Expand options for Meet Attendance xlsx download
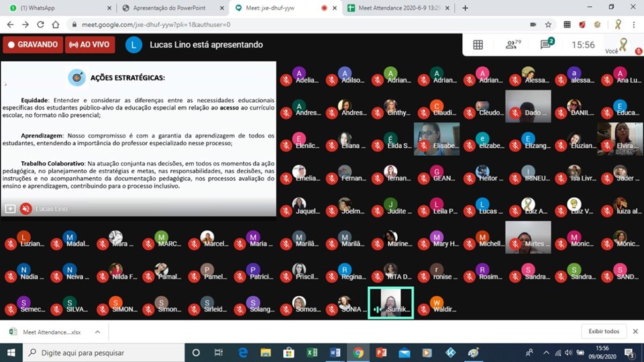 [97, 332]
